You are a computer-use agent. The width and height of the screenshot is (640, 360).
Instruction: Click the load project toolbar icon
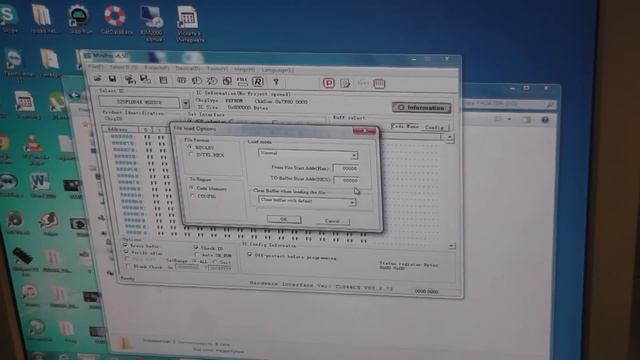pyautogui.click(x=130, y=79)
